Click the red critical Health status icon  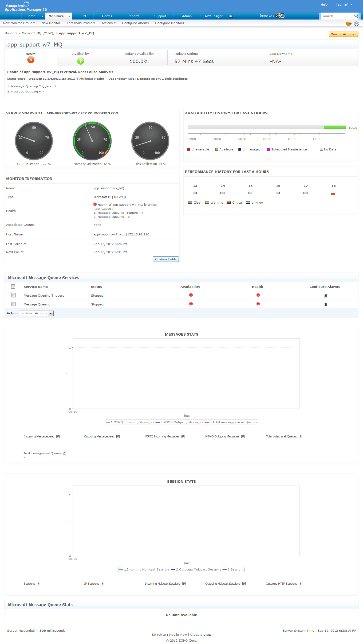(x=31, y=60)
